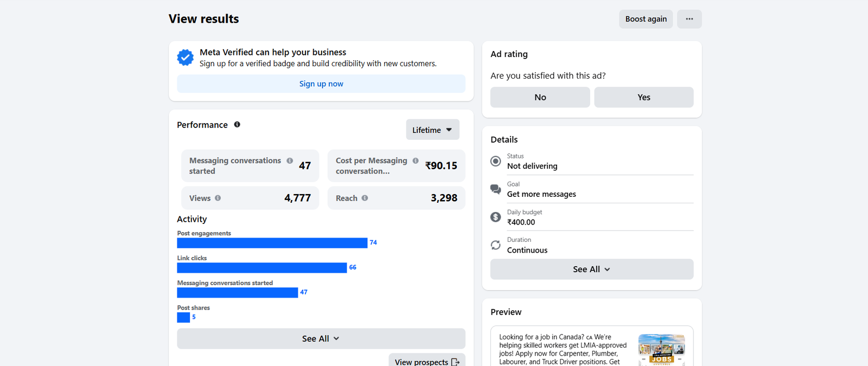
Task: Select No for ad satisfaction
Action: click(540, 98)
